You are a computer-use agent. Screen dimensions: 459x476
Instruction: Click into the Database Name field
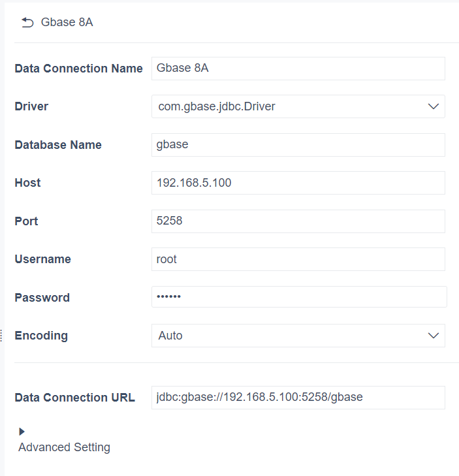click(298, 145)
